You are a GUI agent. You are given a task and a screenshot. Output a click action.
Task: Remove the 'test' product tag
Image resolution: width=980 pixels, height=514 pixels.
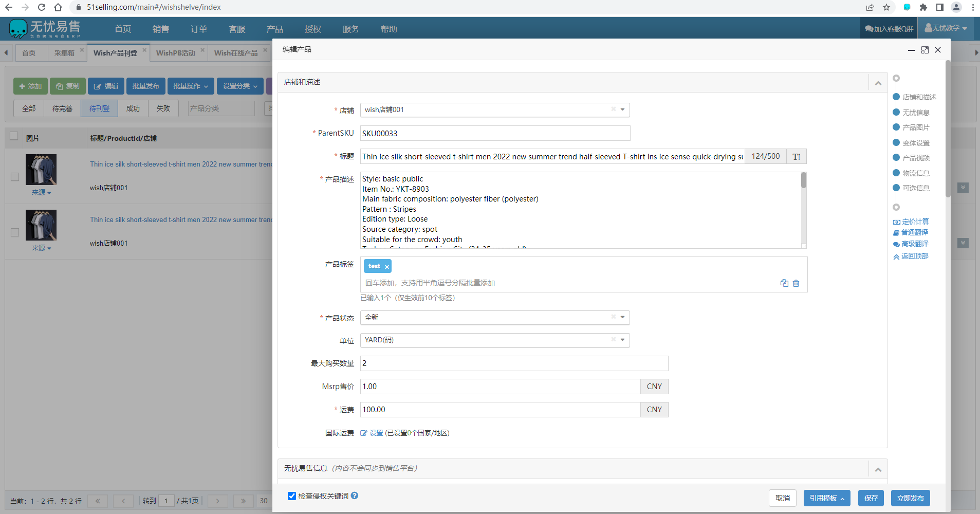coord(387,267)
